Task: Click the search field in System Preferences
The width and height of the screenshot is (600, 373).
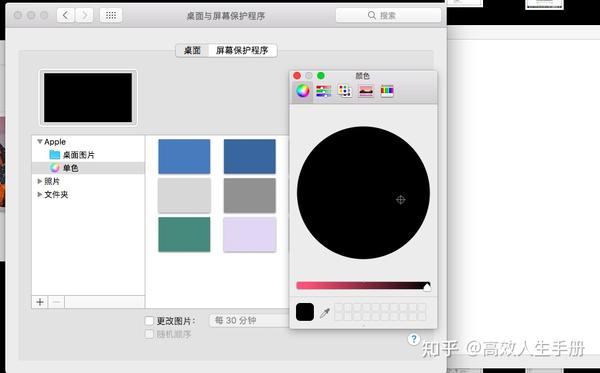Action: [388, 15]
